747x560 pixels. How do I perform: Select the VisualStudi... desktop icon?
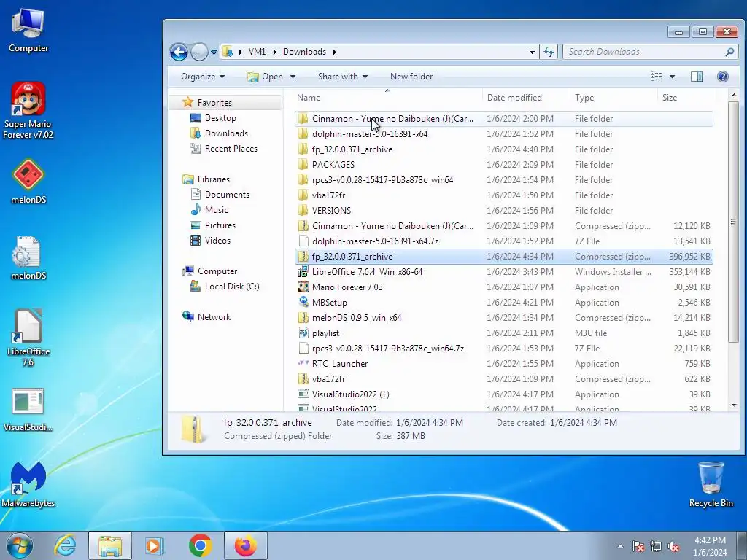click(x=28, y=410)
